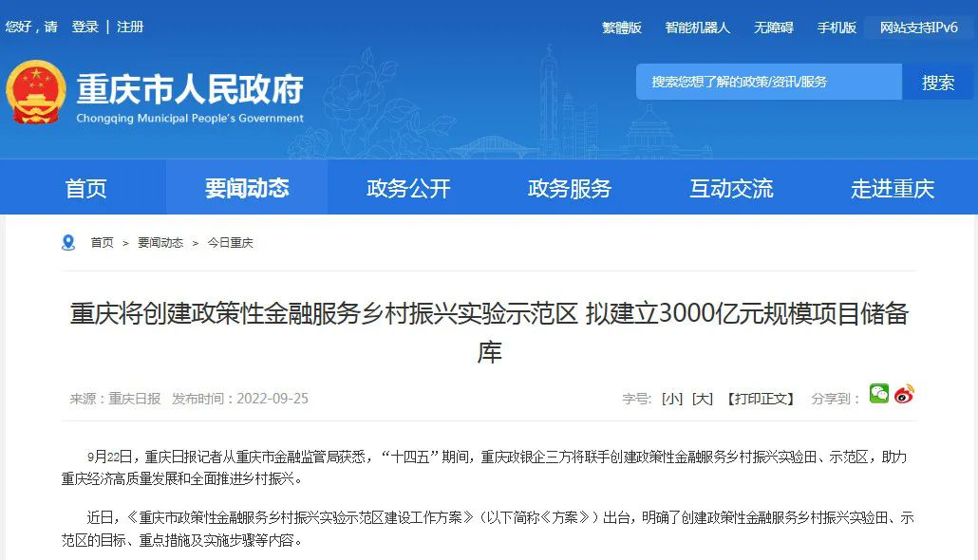Viewport: 978px width, 560px height.
Task: Share article via Weibo icon
Action: point(904,394)
